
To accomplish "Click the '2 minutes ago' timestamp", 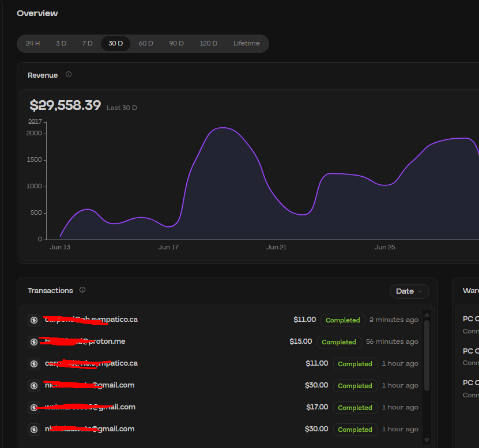I will (394, 320).
